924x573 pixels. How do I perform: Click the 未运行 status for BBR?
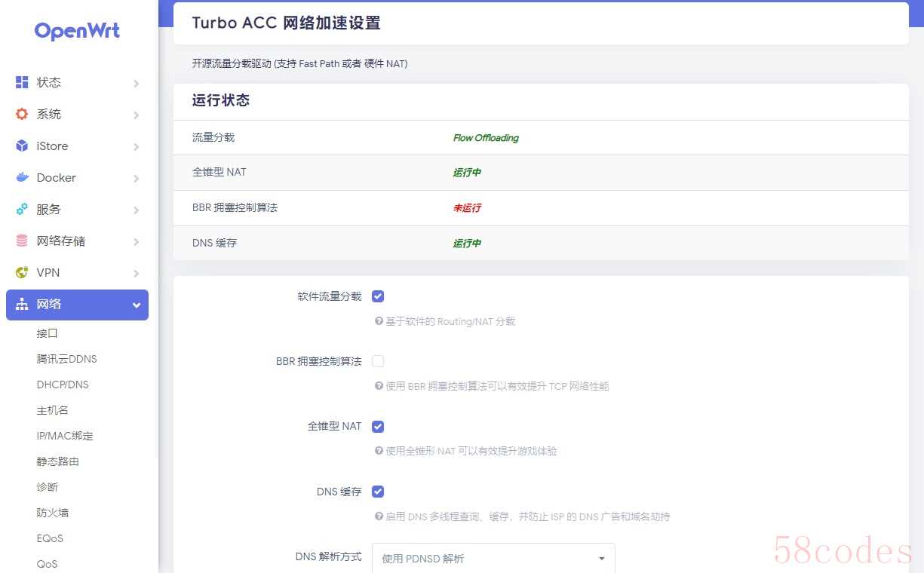(467, 208)
